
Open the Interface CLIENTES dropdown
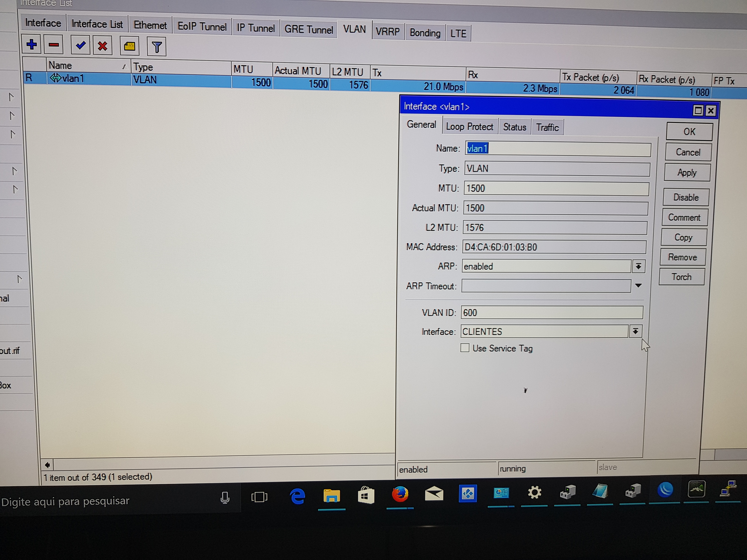635,331
